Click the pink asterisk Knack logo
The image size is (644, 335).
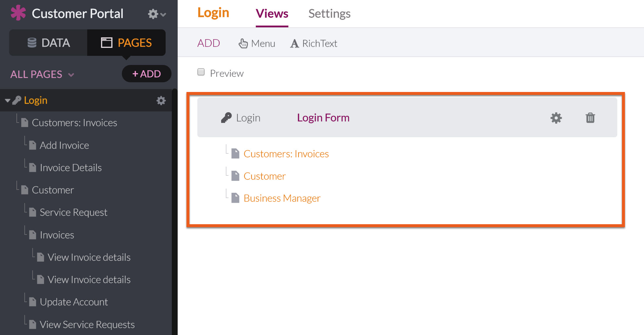[18, 13]
